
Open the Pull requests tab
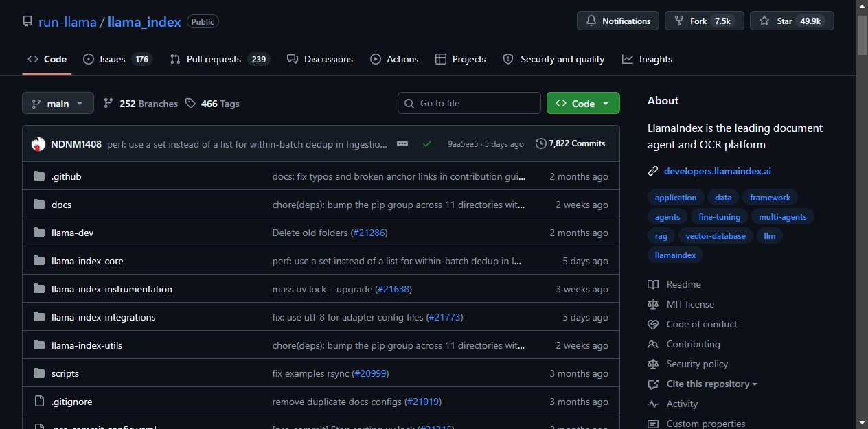click(220, 59)
